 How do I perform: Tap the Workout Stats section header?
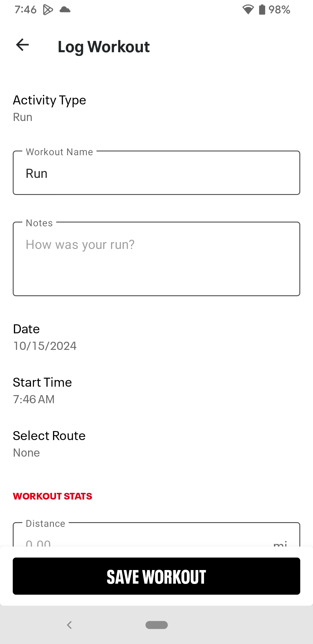click(52, 496)
